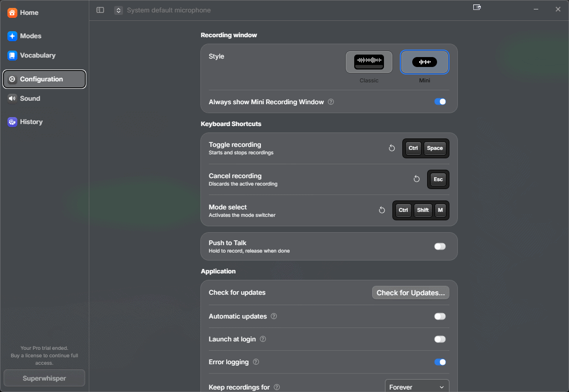Image resolution: width=569 pixels, height=392 pixels.
Task: Go to the History page
Action: coord(31,122)
